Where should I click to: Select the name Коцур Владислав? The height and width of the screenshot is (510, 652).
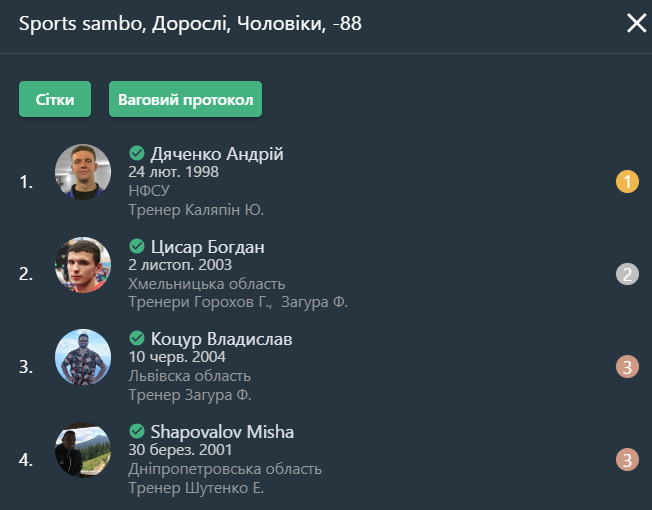pos(221,339)
